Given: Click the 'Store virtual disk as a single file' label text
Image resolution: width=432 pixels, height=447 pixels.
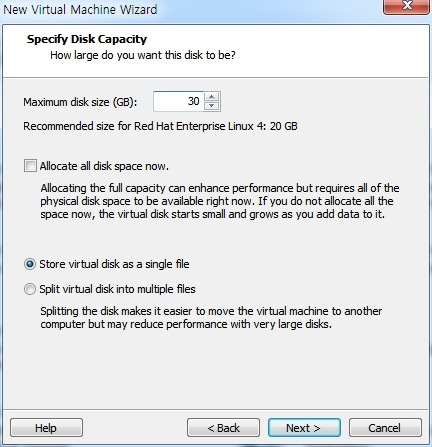Looking at the screenshot, I should (114, 264).
